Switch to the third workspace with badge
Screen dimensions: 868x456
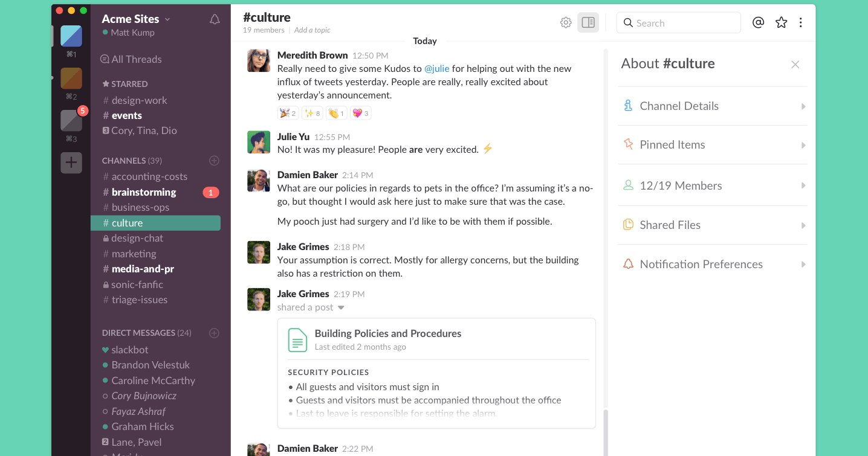point(71,120)
